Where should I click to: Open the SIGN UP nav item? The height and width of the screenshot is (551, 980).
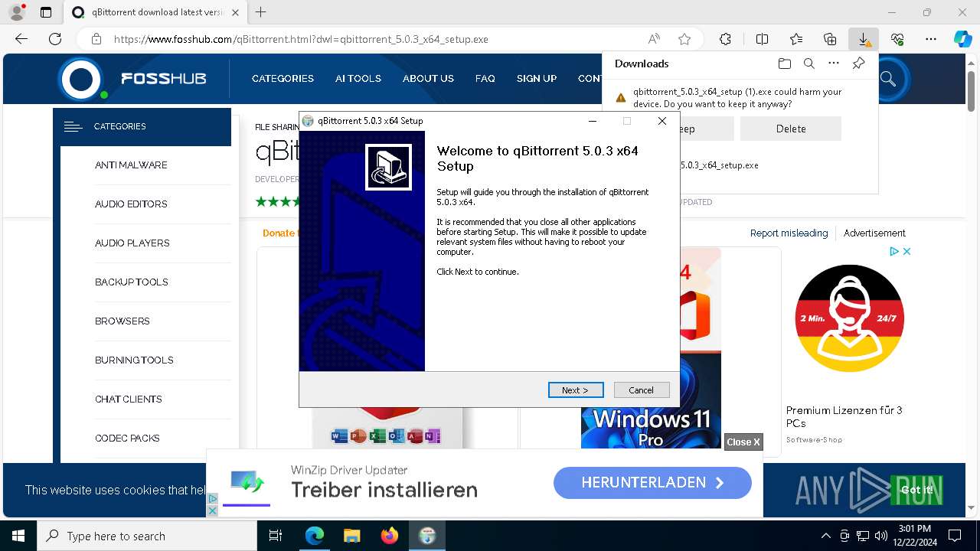(537, 78)
